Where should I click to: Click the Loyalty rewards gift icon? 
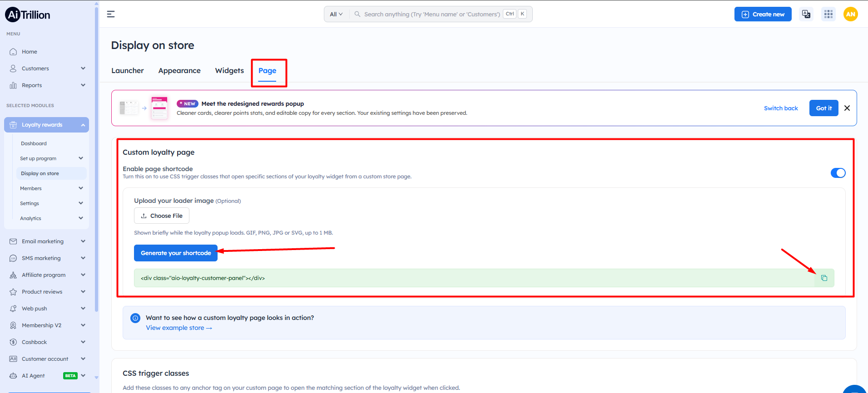(13, 125)
